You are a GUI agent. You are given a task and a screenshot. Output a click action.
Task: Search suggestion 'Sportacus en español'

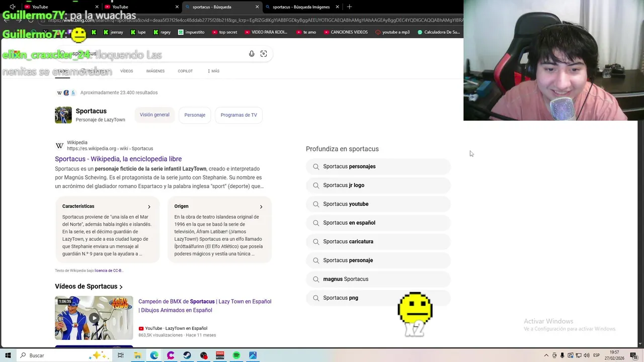[378, 223]
